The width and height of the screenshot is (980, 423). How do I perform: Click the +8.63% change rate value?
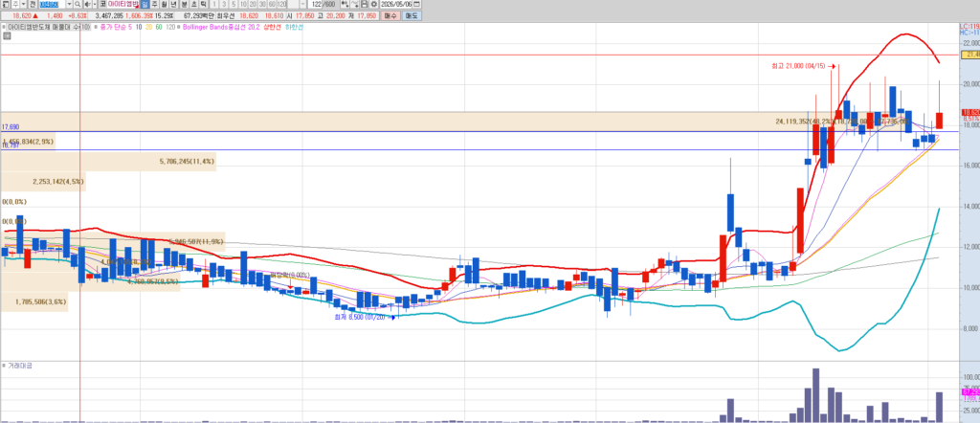coord(78,15)
